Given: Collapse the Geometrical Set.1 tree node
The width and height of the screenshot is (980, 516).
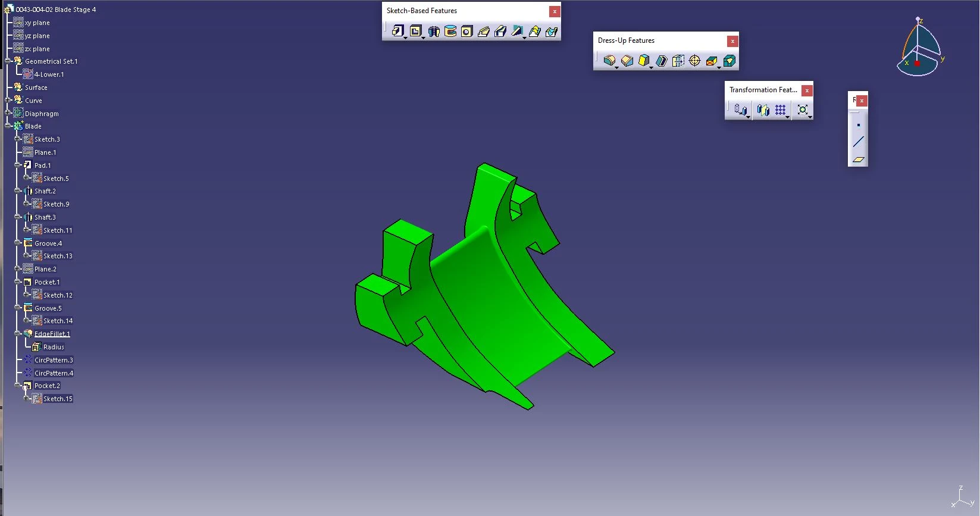Looking at the screenshot, I should point(8,61).
